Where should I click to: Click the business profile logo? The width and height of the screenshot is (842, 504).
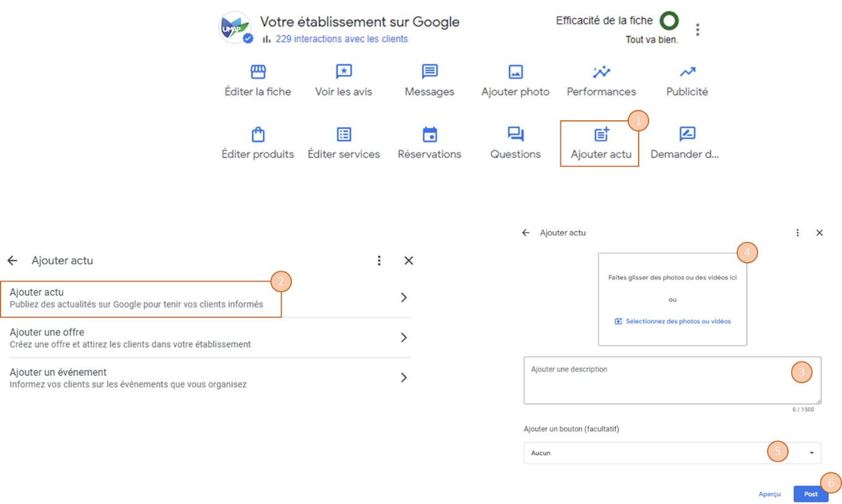235,28
